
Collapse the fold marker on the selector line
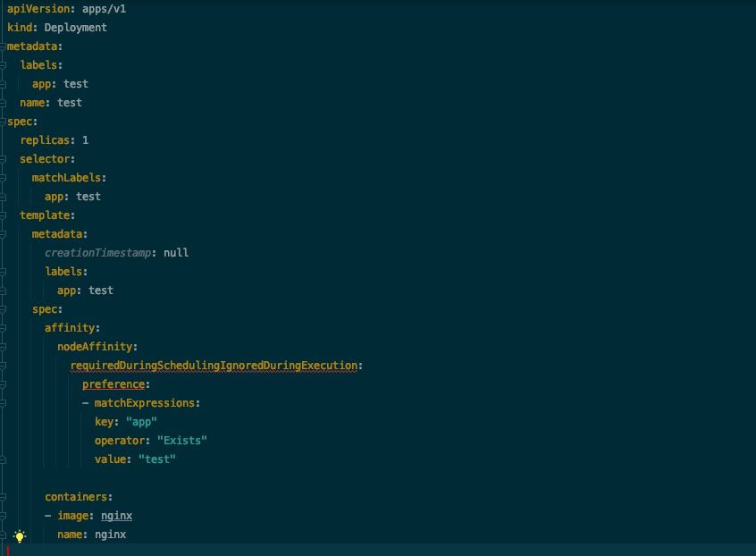click(3, 160)
